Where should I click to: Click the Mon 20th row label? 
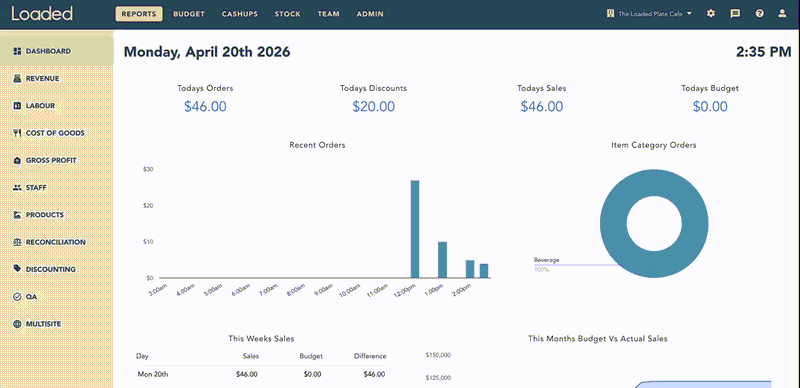[x=153, y=374]
